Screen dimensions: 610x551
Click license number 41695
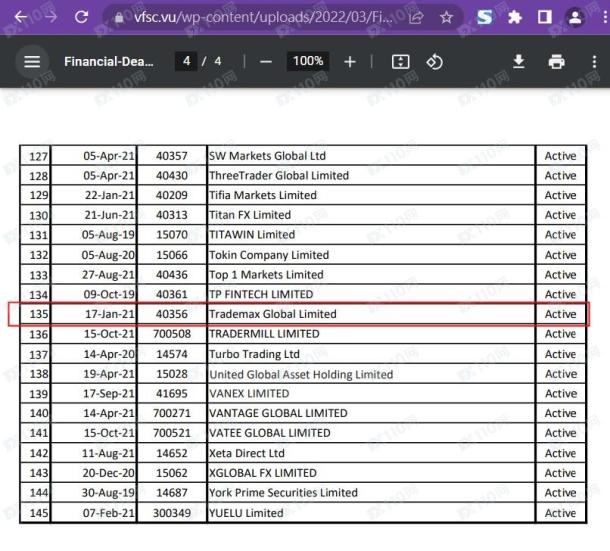pyautogui.click(x=172, y=393)
